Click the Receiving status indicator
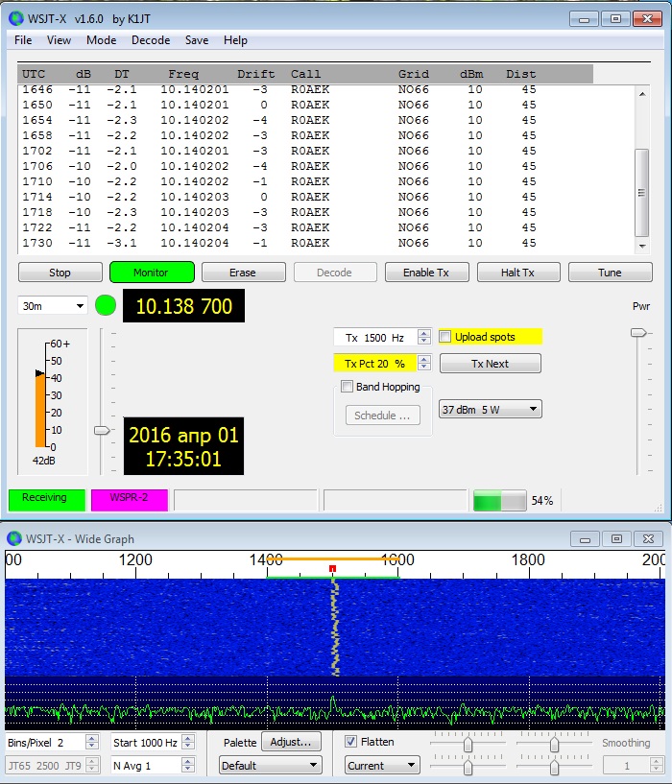 pos(47,499)
